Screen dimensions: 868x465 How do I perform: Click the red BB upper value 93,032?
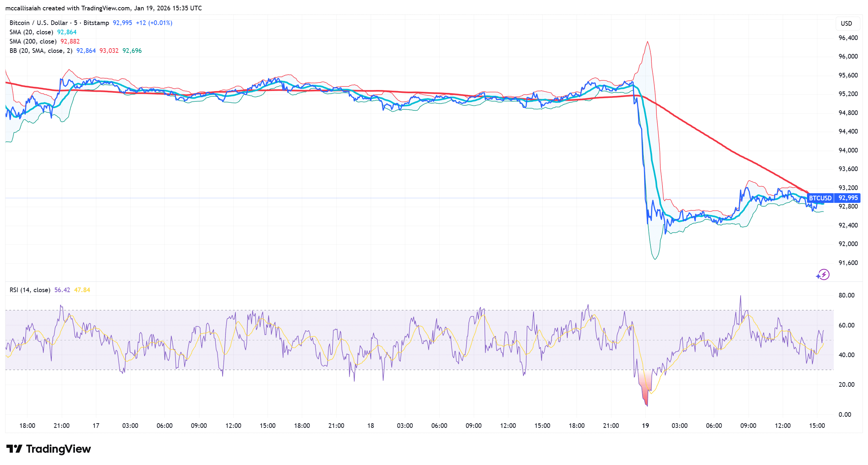[x=109, y=51]
